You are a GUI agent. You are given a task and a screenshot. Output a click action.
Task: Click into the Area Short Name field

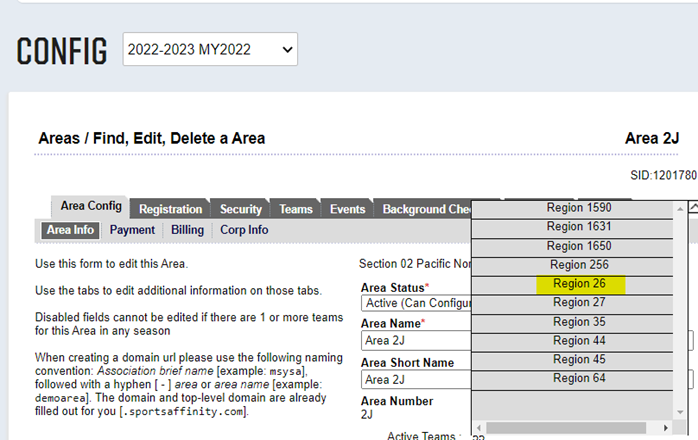tap(415, 379)
